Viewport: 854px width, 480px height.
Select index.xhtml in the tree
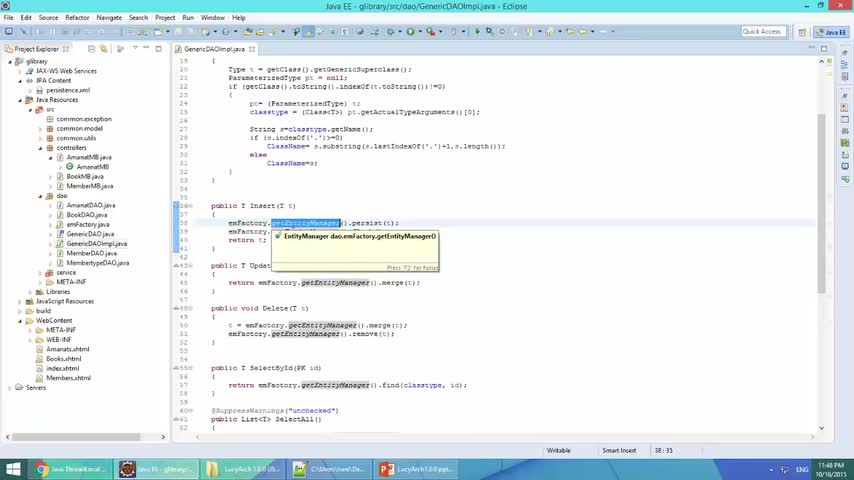pos(63,369)
